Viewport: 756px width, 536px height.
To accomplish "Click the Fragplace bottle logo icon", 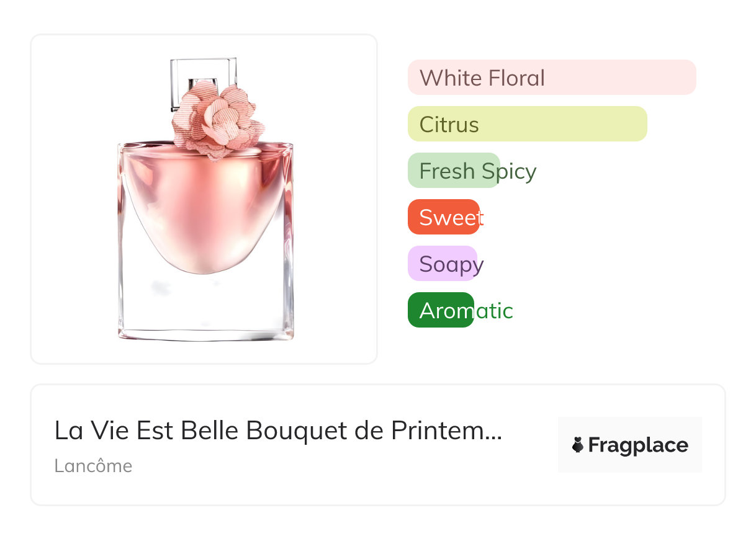I will [578, 445].
